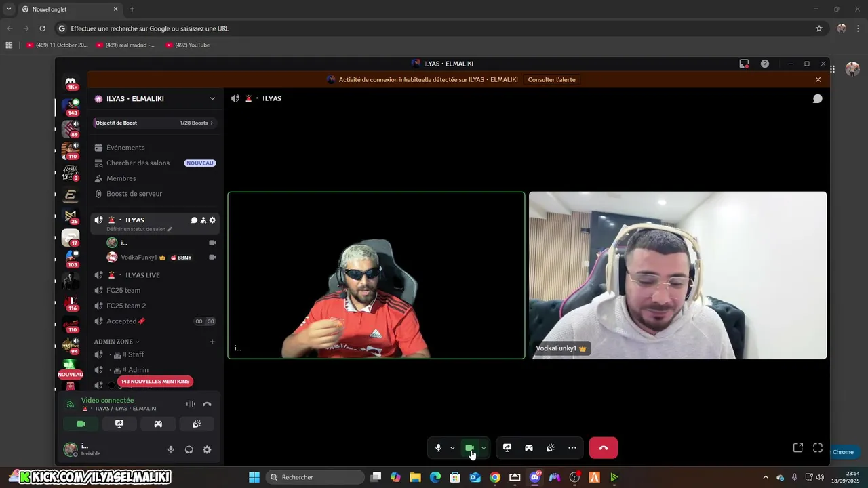This screenshot has height=488, width=868.
Task: Select VodkaFunky1 in voice member list
Action: 161,258
